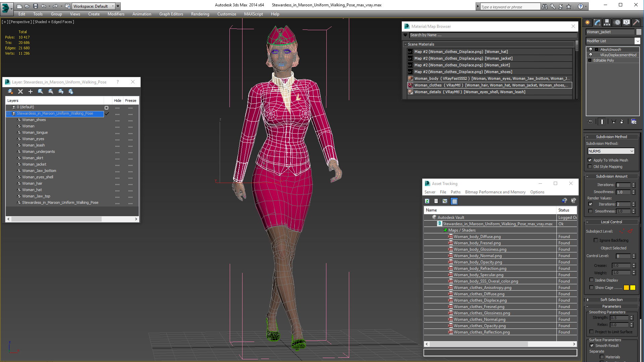Click the Modifiers menu in menu bar
Image resolution: width=644 pixels, height=362 pixels.
click(115, 14)
